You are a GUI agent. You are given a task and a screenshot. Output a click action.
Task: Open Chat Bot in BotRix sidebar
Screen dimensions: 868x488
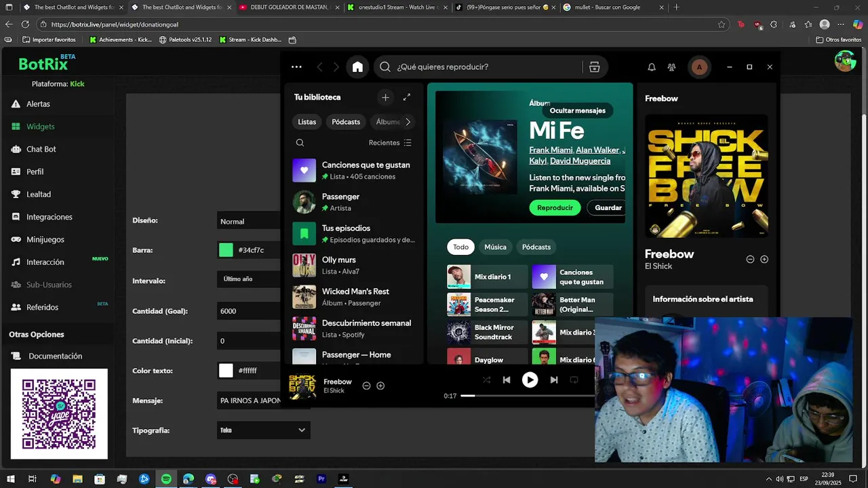(x=41, y=149)
